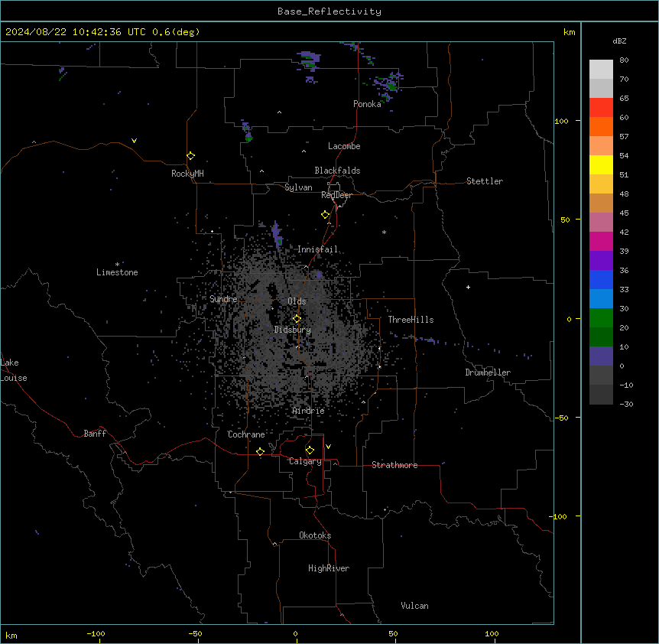Click the white plus marker north of Drumheller
Screen dimensions: 659x644
pyautogui.click(x=468, y=287)
